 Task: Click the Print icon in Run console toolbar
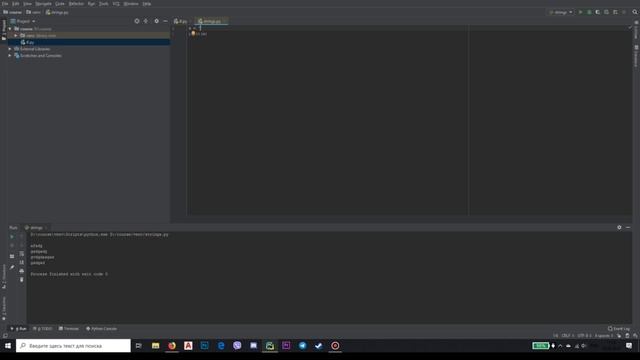[22, 271]
